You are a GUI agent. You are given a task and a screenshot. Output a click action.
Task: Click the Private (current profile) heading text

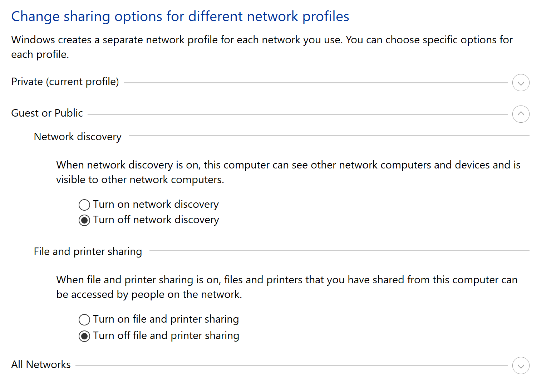click(65, 82)
